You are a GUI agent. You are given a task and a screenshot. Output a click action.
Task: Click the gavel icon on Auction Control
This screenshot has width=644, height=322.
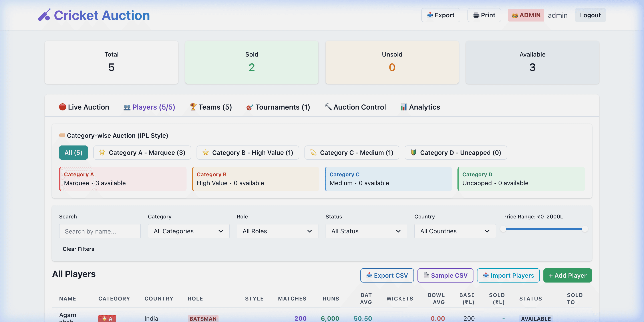[328, 107]
